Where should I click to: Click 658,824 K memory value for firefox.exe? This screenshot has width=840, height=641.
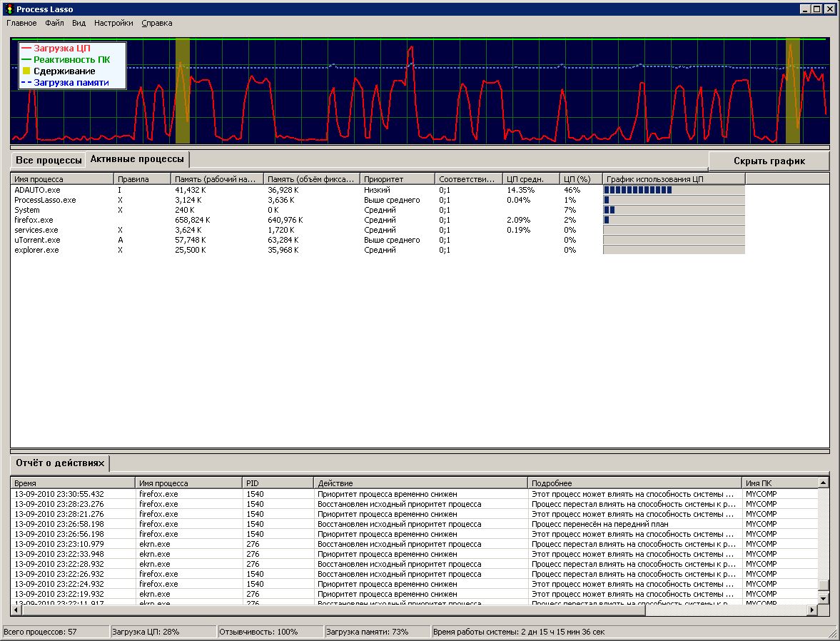click(x=192, y=220)
